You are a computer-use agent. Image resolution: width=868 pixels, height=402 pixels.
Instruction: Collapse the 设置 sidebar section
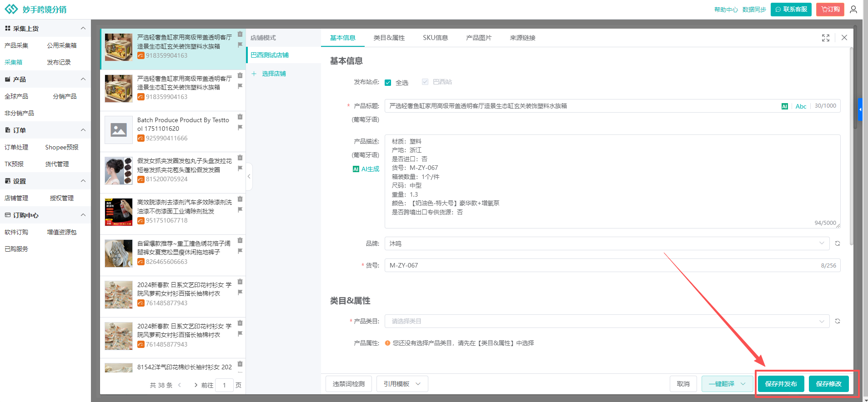[x=83, y=181]
